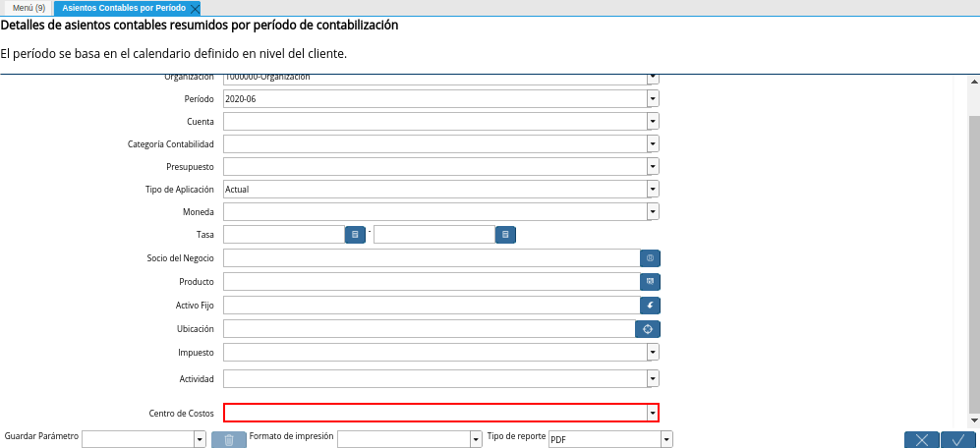This screenshot has height=448, width=980.
Task: Click the Presupuesto input field
Action: coord(435,166)
